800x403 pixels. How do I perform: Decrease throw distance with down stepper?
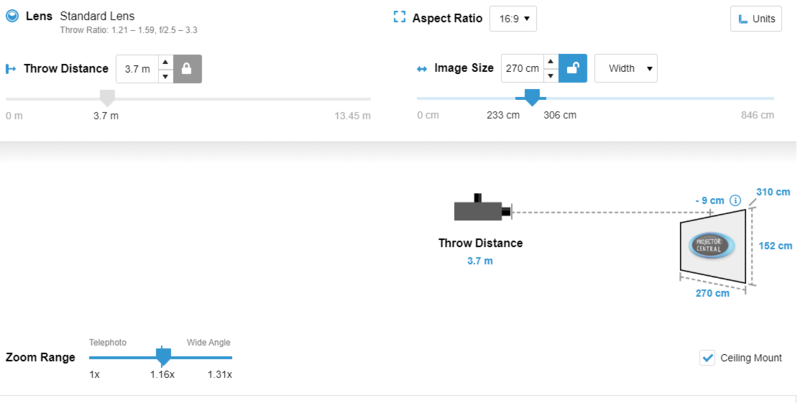165,75
